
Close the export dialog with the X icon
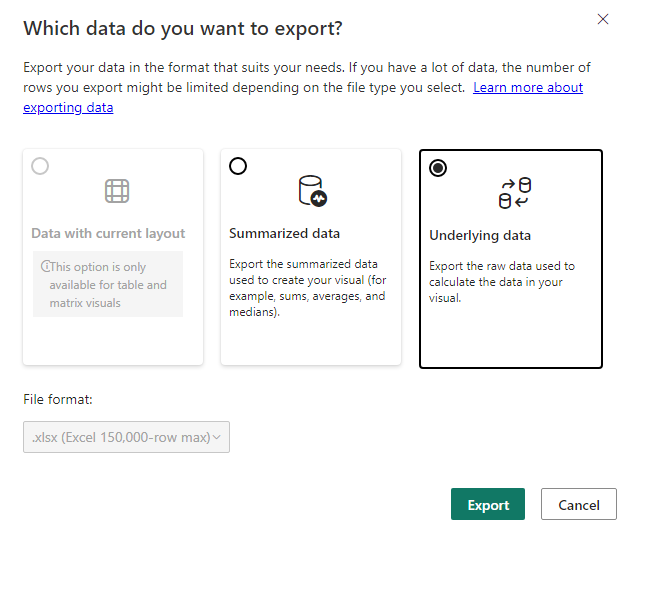click(602, 19)
